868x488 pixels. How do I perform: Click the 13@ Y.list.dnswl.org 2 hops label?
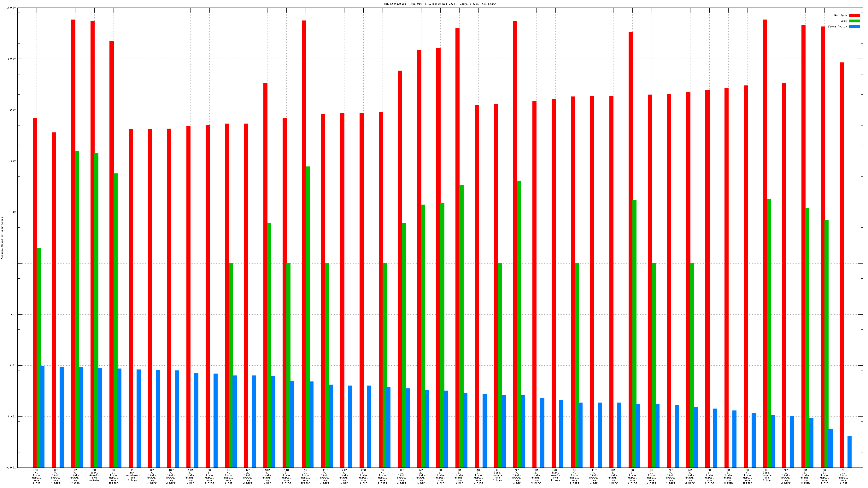pos(171,476)
